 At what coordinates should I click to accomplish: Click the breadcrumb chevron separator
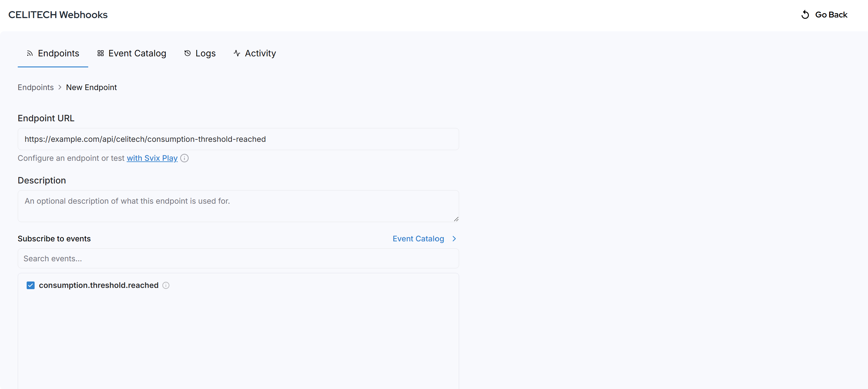60,87
